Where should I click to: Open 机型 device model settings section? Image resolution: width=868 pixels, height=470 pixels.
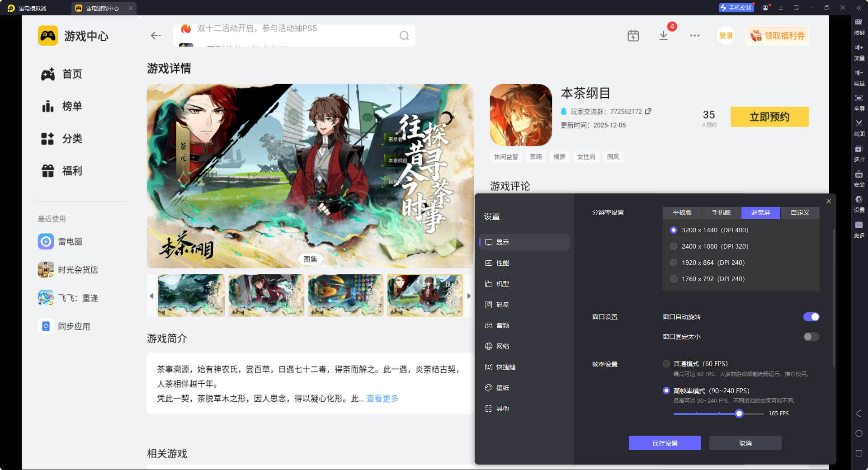point(524,284)
